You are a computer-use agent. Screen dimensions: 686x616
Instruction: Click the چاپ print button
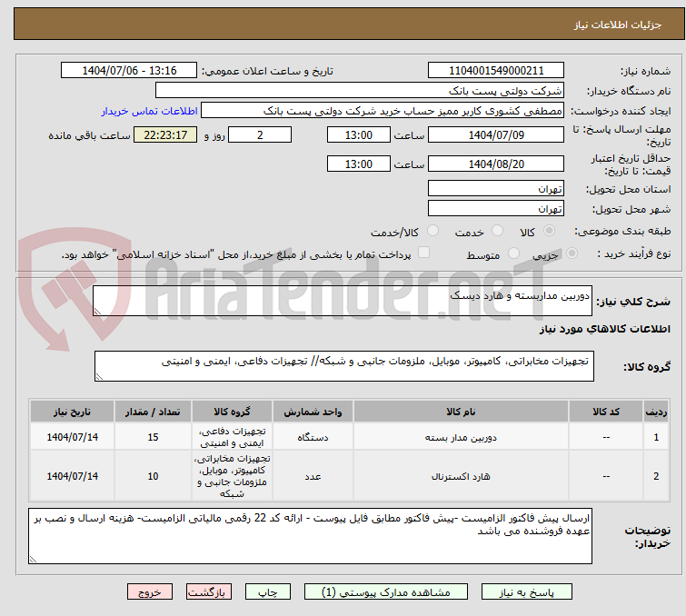(268, 592)
